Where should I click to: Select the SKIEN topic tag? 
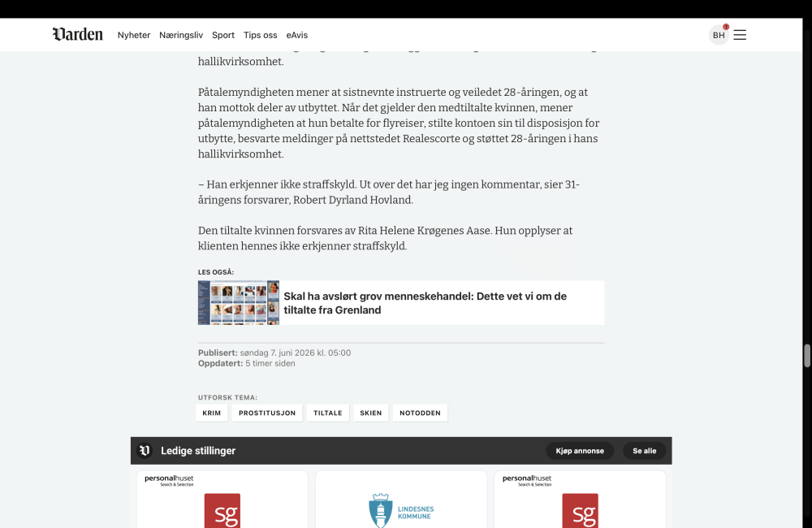click(371, 413)
